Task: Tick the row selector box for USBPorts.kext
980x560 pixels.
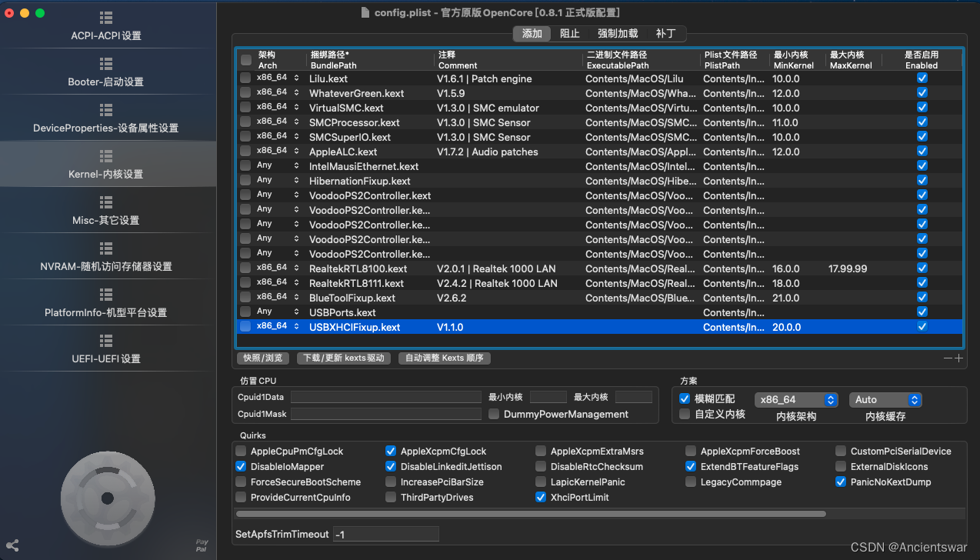Action: 245,312
